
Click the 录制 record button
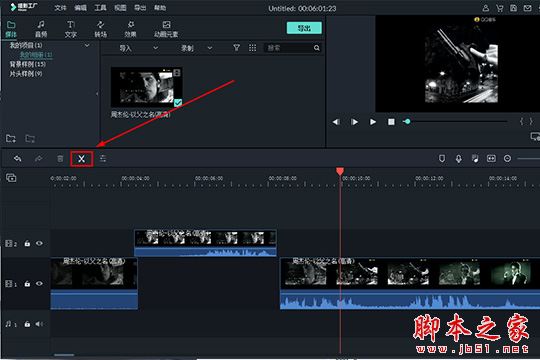click(x=187, y=48)
